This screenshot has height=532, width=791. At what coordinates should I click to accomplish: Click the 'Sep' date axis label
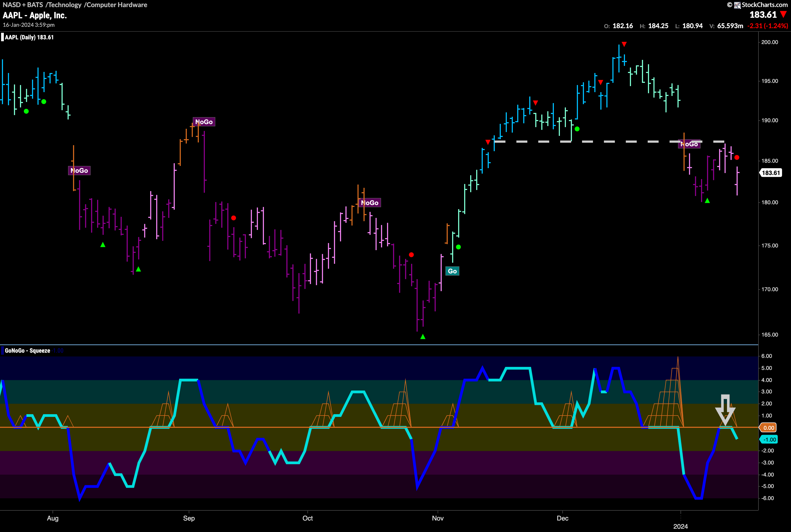(189, 518)
